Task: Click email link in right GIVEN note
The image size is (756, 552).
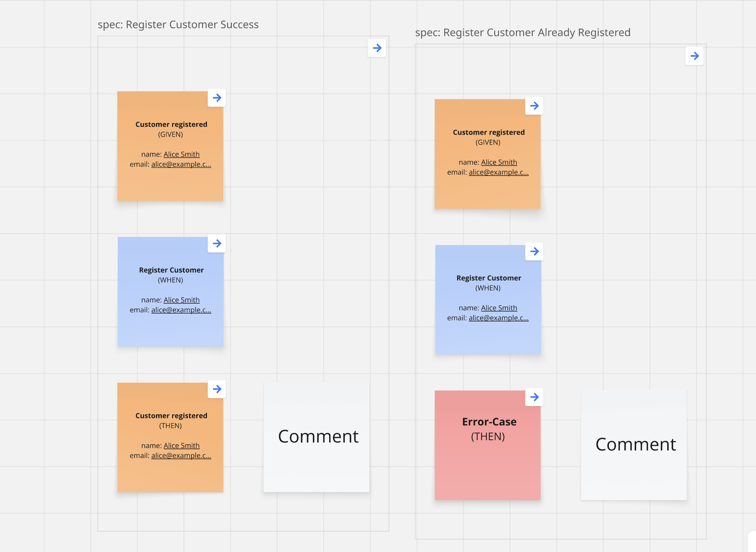Action: pyautogui.click(x=499, y=172)
